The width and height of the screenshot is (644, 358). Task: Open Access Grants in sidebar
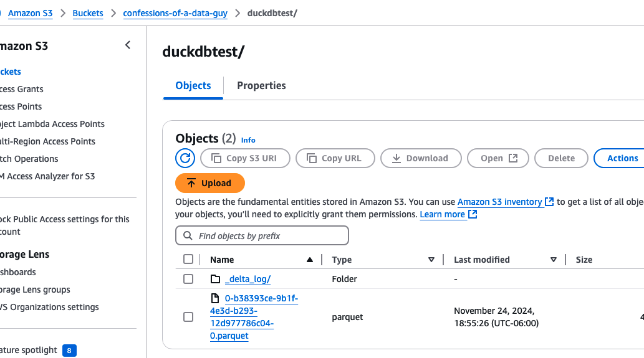21,89
